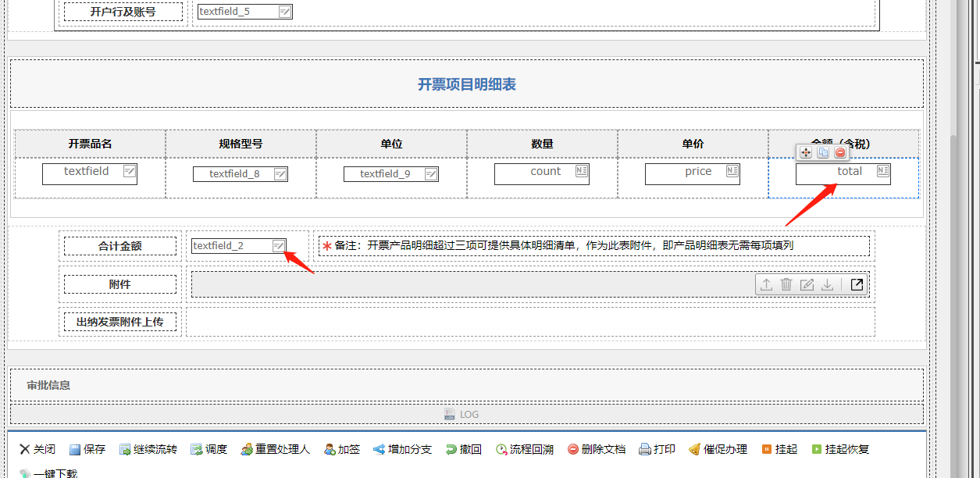Click the red remove icon near the total field
The height and width of the screenshot is (478, 980).
click(x=840, y=152)
